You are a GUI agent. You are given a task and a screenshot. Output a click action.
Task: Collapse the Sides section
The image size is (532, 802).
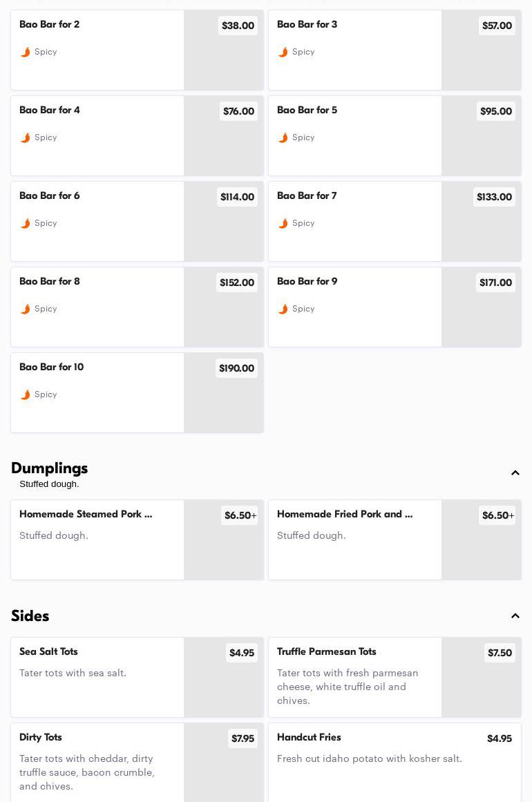[x=515, y=616]
